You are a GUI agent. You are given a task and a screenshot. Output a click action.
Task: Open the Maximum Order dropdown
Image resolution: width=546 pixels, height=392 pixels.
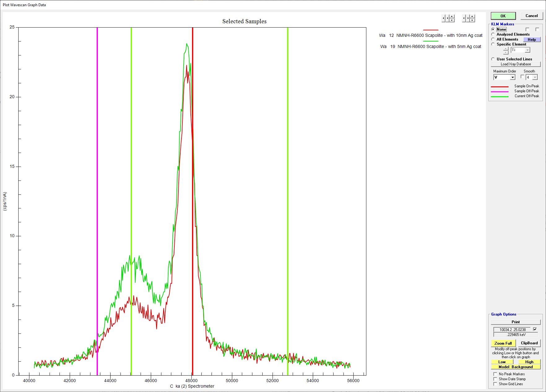click(513, 77)
